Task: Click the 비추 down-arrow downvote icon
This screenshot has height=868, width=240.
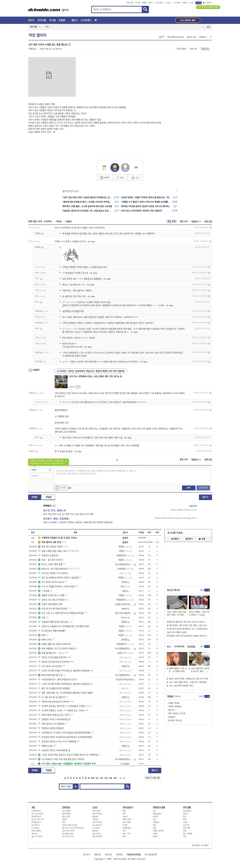Action: click(x=125, y=167)
